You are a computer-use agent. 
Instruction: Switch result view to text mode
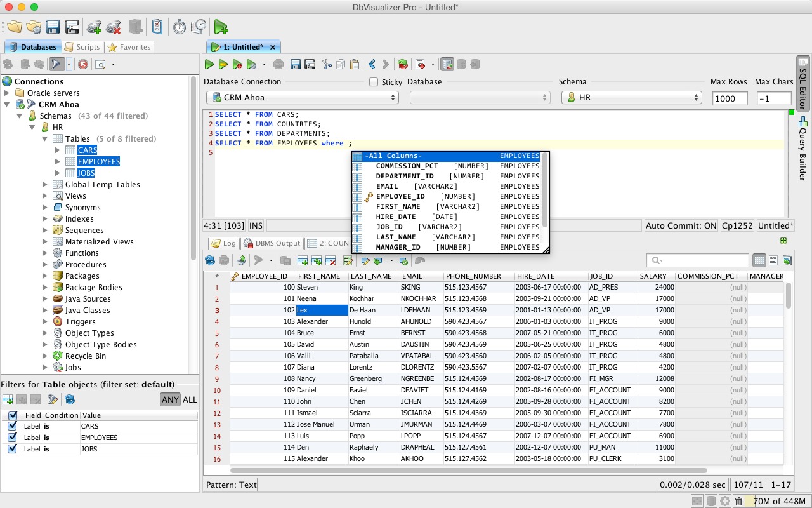[x=773, y=260]
